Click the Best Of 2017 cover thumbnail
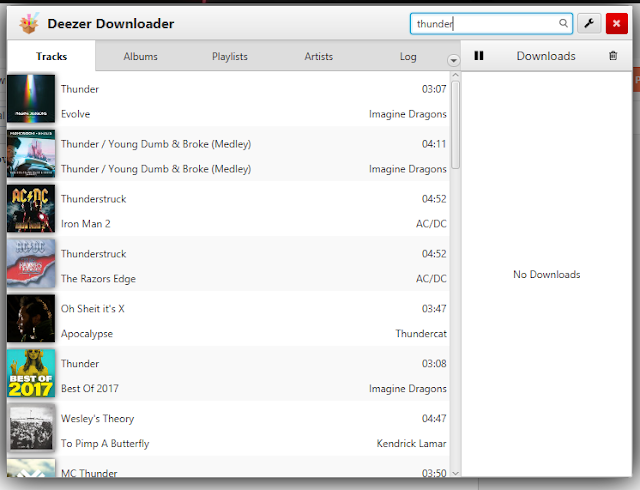 click(31, 373)
